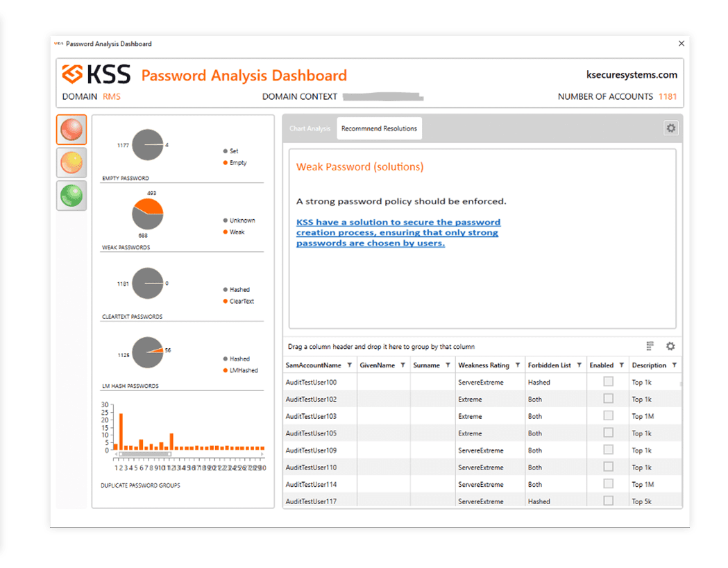Image resolution: width=728 pixels, height=568 pixels.
Task: Open the Forbidden List column filter
Action: (579, 365)
